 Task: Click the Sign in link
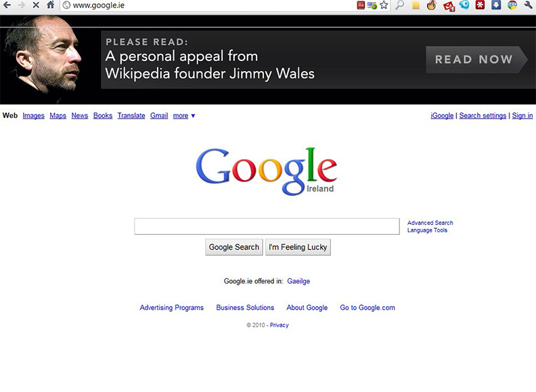tap(522, 116)
